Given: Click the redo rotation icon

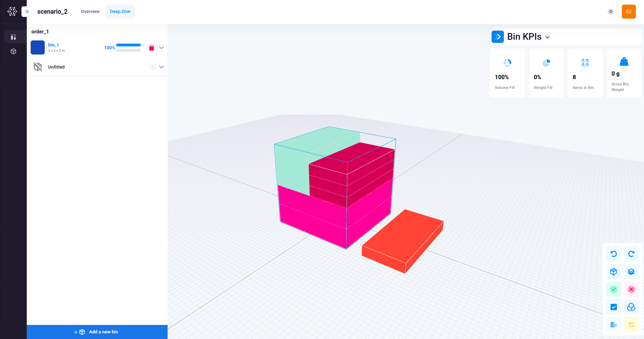Looking at the screenshot, I should [x=631, y=254].
